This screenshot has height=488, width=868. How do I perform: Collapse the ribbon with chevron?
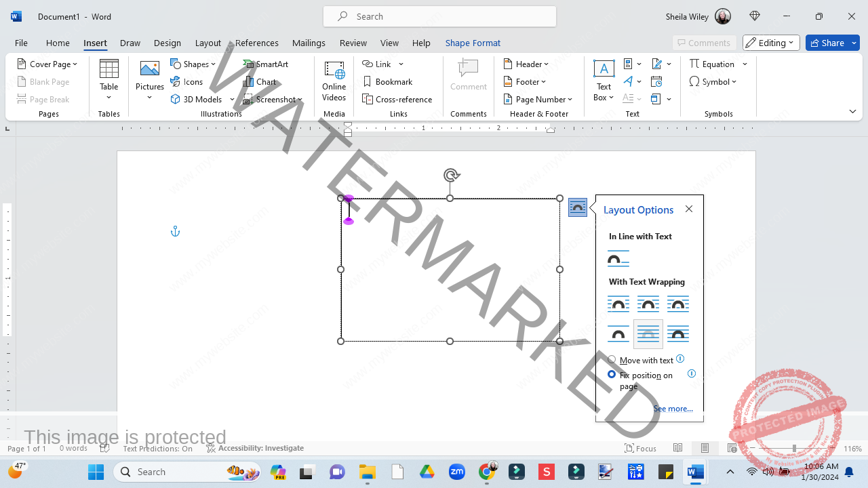tap(853, 111)
